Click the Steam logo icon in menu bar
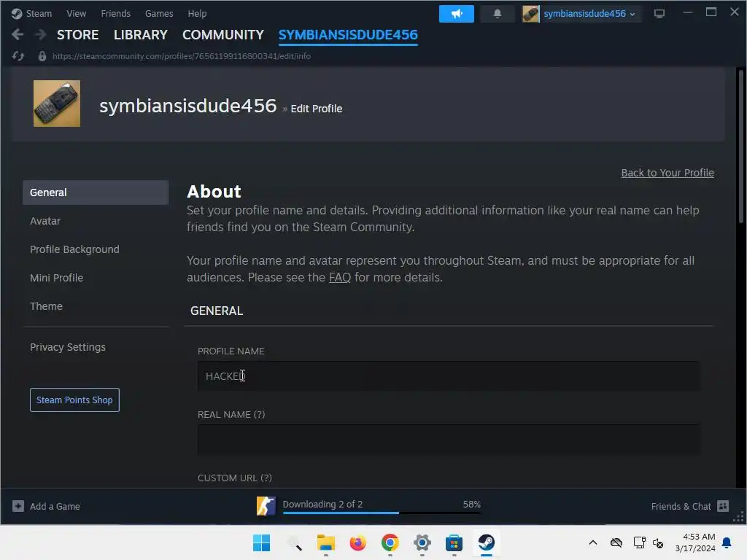The height and width of the screenshot is (560, 747). [x=17, y=14]
